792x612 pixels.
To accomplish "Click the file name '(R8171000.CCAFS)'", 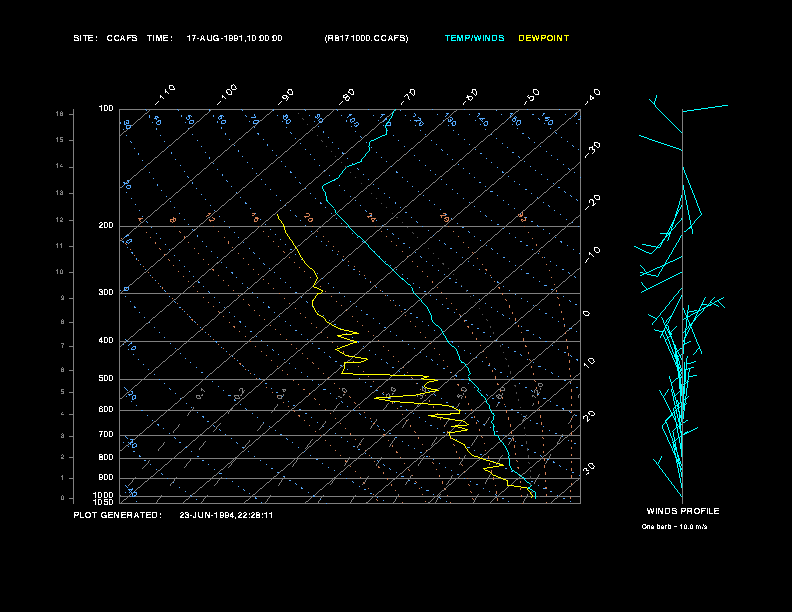I will coord(366,38).
